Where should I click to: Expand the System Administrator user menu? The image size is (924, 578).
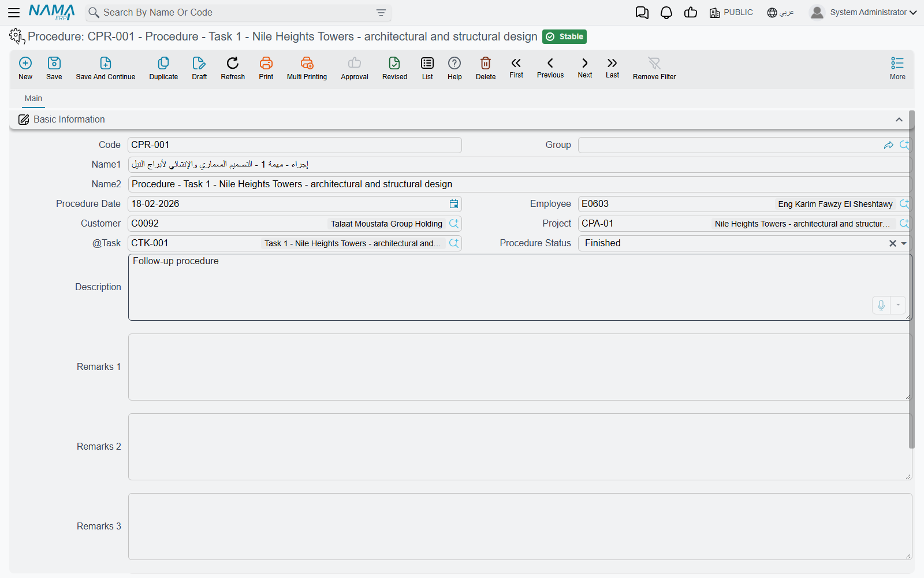863,12
